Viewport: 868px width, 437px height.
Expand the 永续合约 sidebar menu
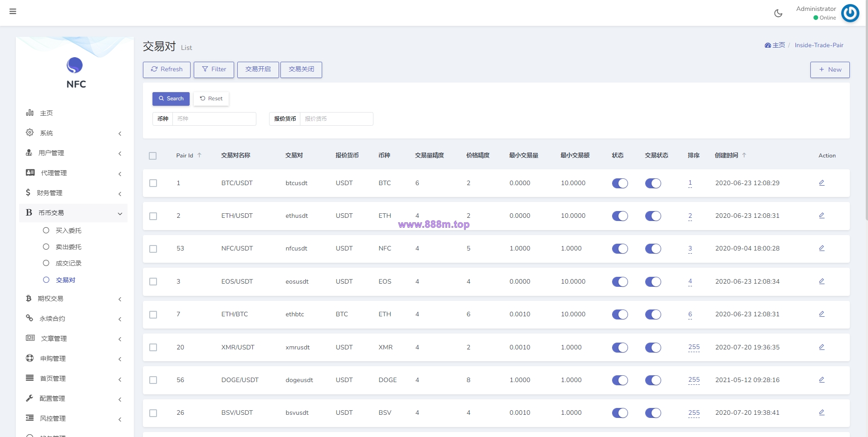(x=74, y=319)
